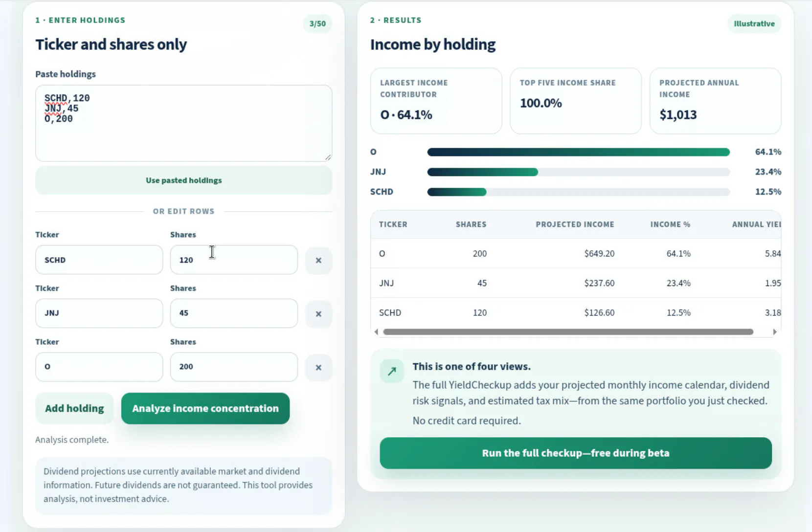
Task: Click the Annual Yield column header
Action: tap(756, 224)
